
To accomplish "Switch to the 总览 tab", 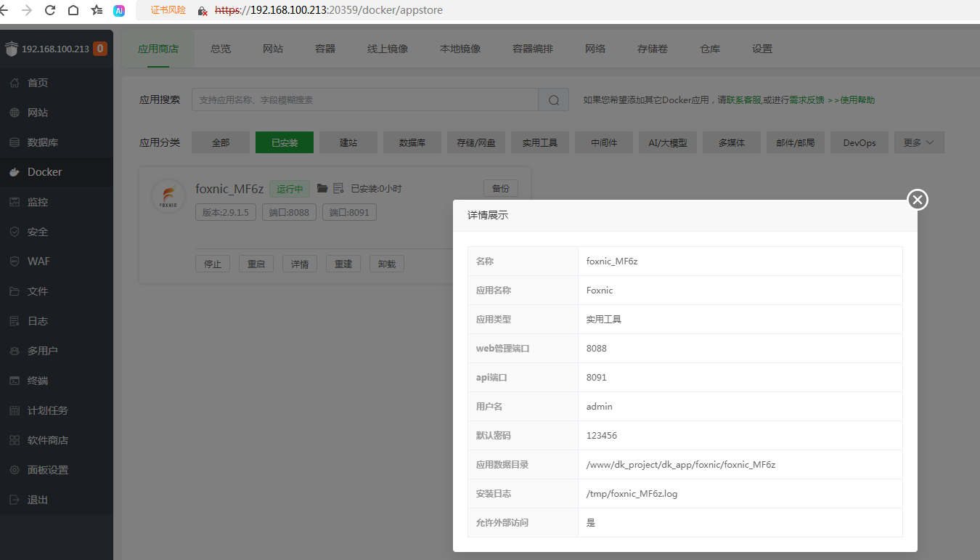I will pos(221,49).
